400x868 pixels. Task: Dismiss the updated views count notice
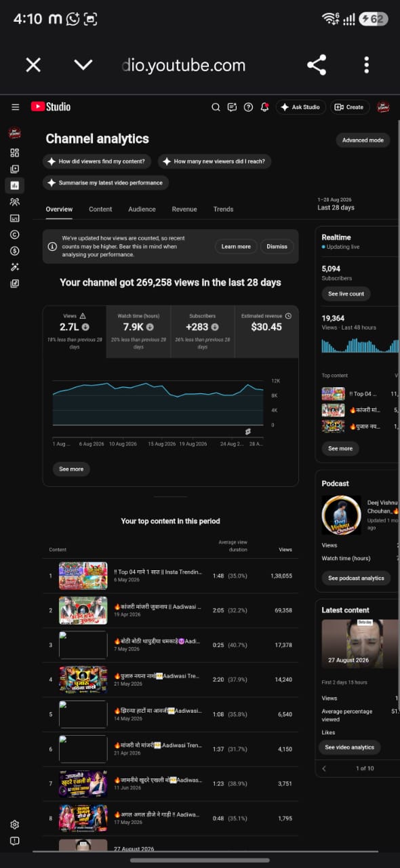(277, 246)
